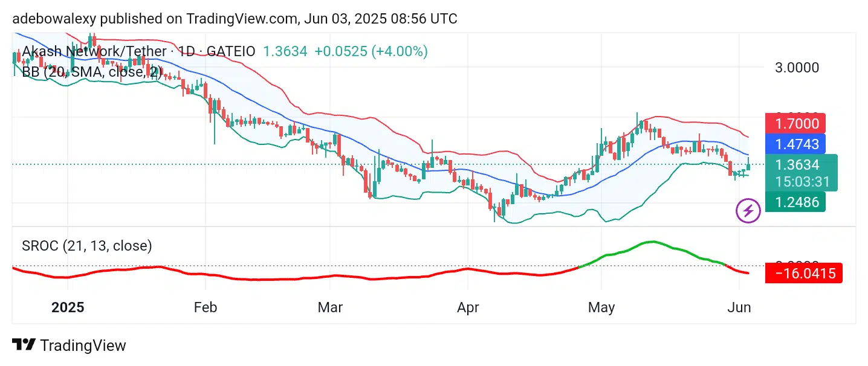The width and height of the screenshot is (868, 366).
Task: Click the current price 1.3634 label
Action: 797,165
